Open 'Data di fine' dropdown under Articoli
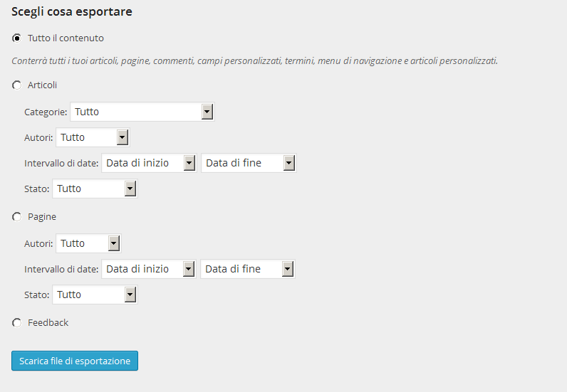 coord(249,163)
